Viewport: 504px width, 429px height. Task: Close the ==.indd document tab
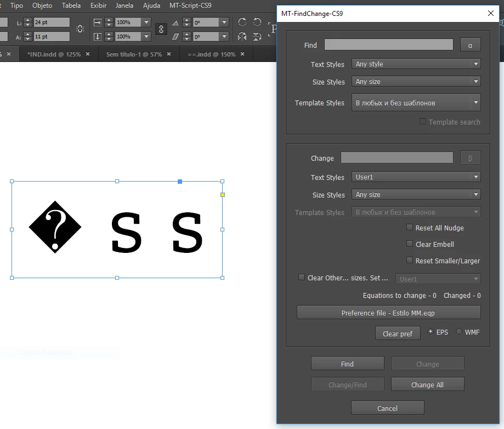click(242, 54)
